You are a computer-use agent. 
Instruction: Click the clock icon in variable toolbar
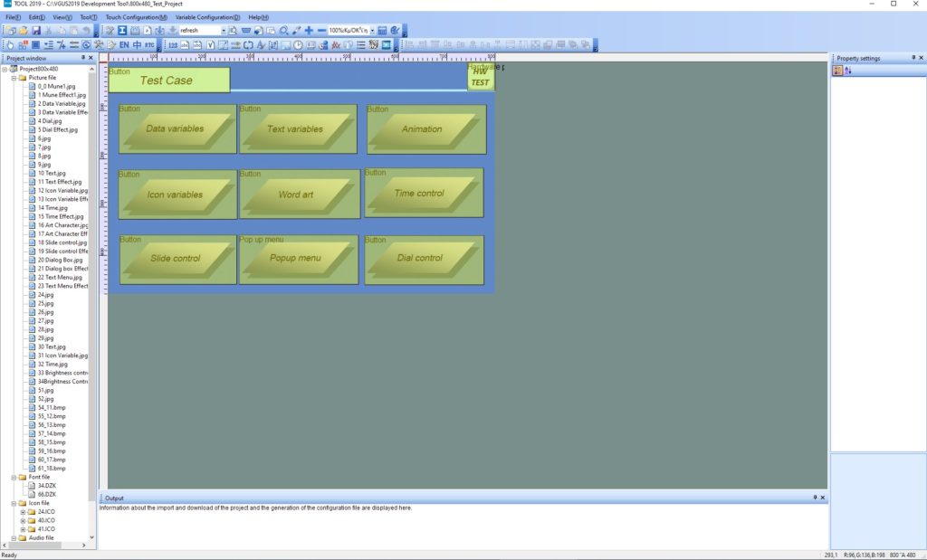297,44
